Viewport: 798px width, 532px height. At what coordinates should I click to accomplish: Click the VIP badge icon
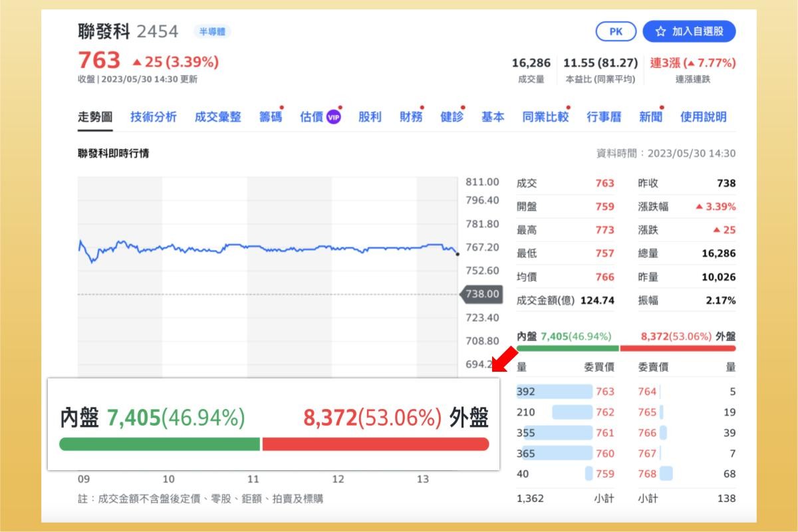click(333, 118)
